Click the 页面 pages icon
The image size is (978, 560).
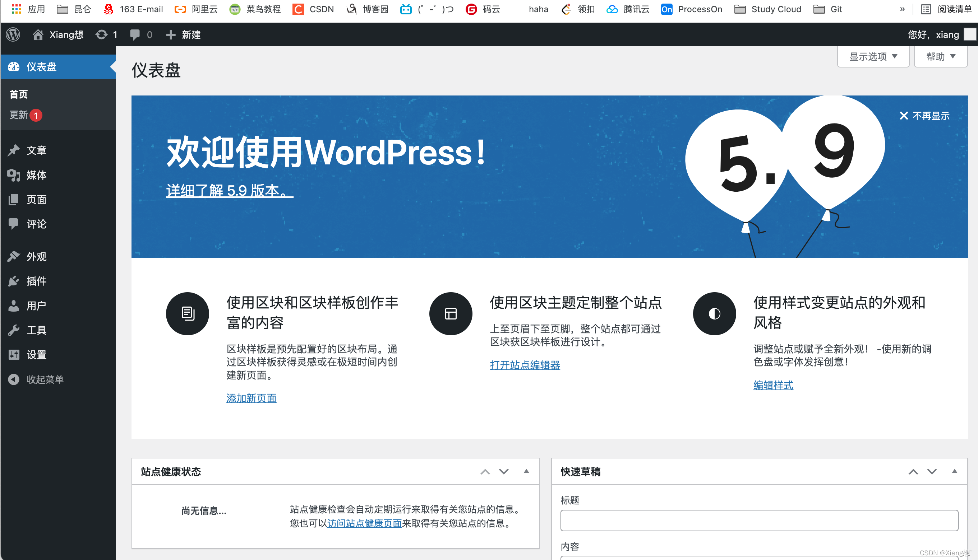click(x=13, y=199)
